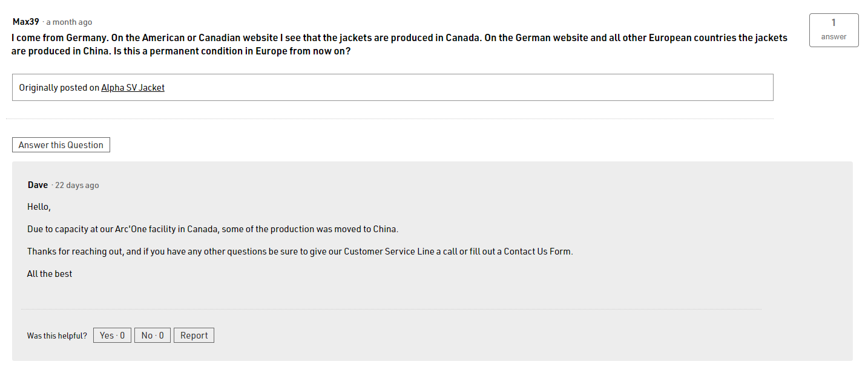The image size is (868, 370).
Task: Click the "a month ago" timestamp
Action: (x=69, y=22)
